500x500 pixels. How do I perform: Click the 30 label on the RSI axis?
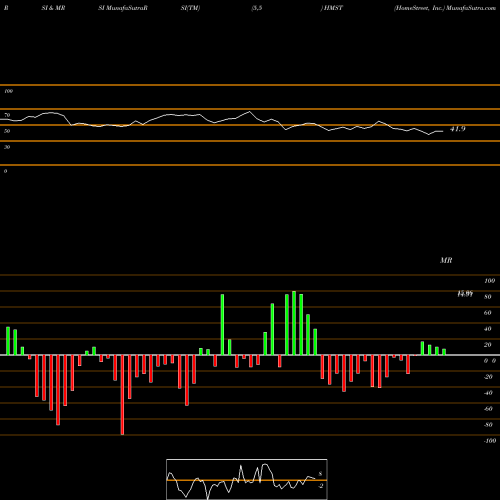click(7, 147)
